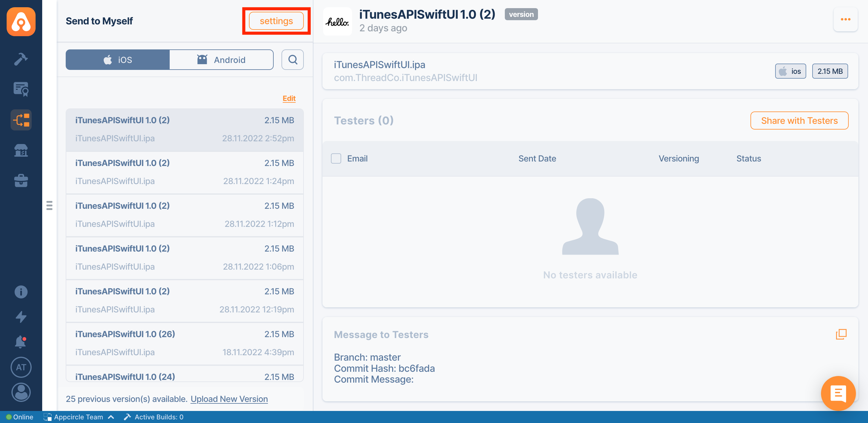This screenshot has height=423, width=868.
Task: Open the Build module hammer icon
Action: 21,59
